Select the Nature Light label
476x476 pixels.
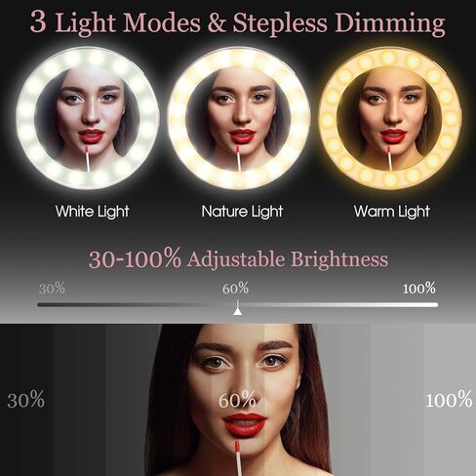tap(242, 212)
